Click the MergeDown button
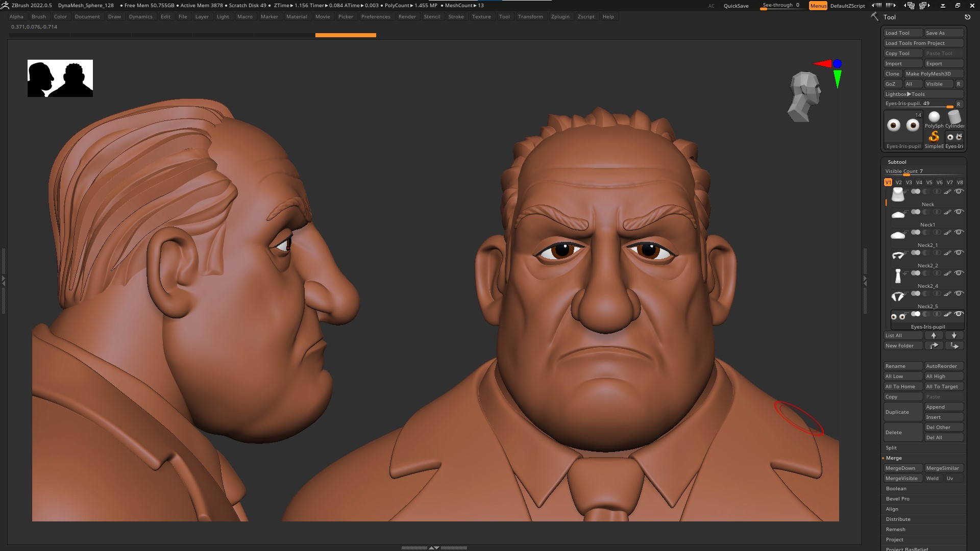Image resolution: width=980 pixels, height=551 pixels. click(903, 468)
